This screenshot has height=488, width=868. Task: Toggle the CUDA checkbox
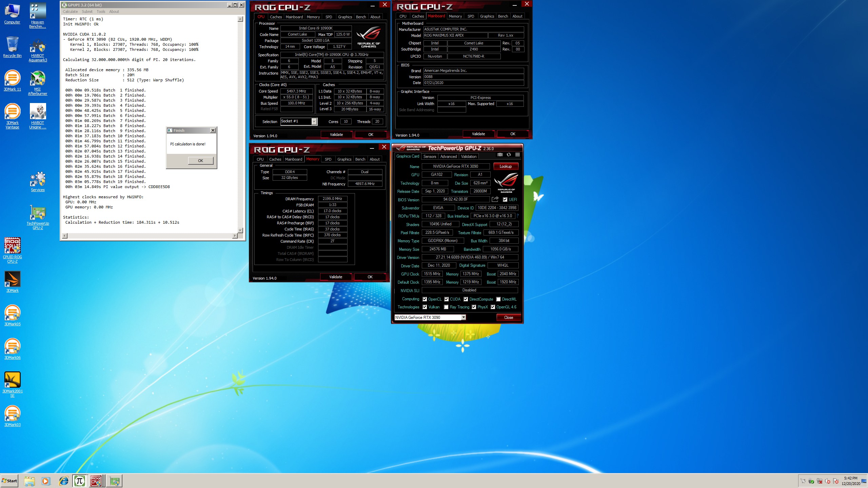447,299
